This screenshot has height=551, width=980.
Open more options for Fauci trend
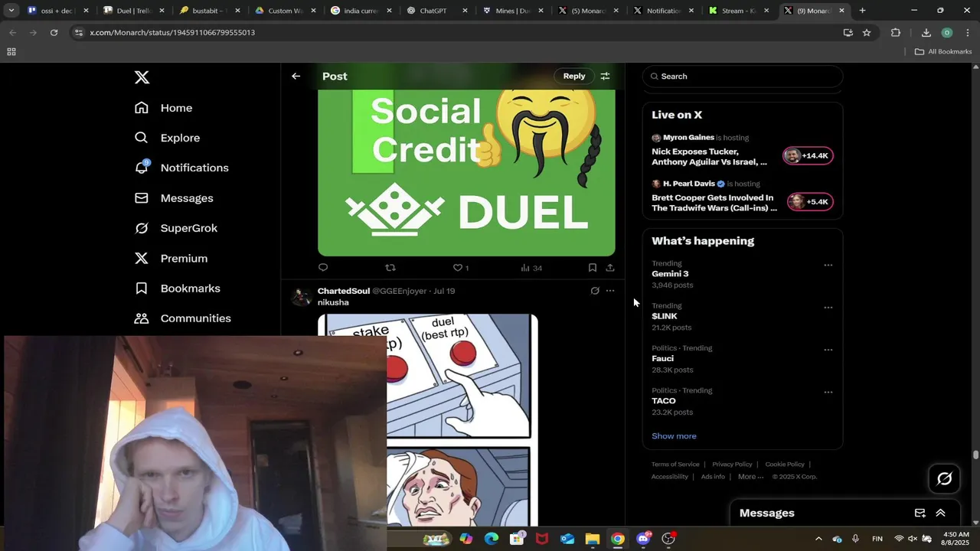point(828,350)
